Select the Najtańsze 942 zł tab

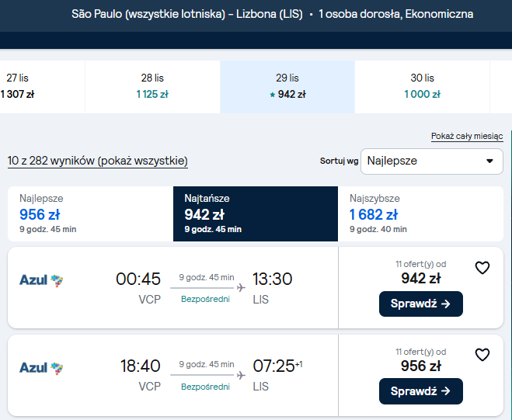(256, 214)
